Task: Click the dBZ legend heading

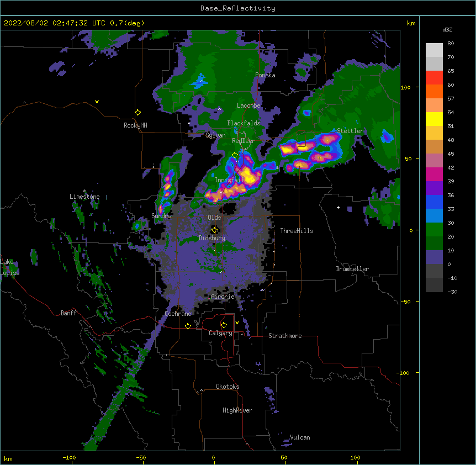Action: pos(447,30)
